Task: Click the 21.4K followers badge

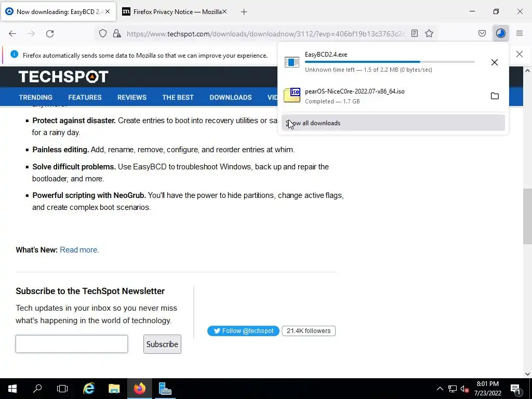Action: pyautogui.click(x=309, y=331)
